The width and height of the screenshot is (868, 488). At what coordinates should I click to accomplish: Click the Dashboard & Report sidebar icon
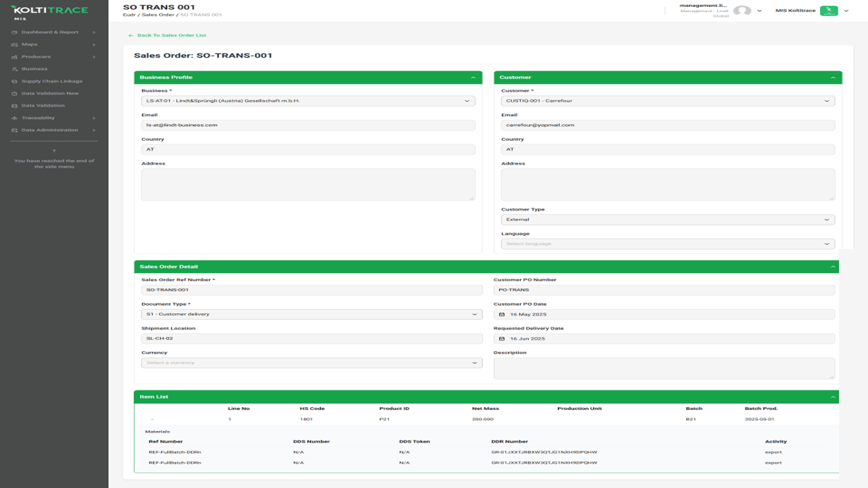[15, 33]
